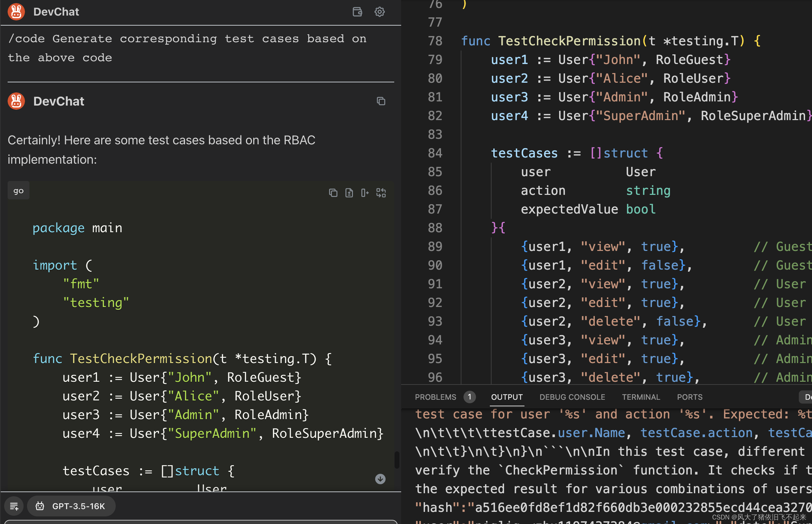Click the chat panel scrollbar thumb
The width and height of the screenshot is (812, 524).
click(397, 460)
